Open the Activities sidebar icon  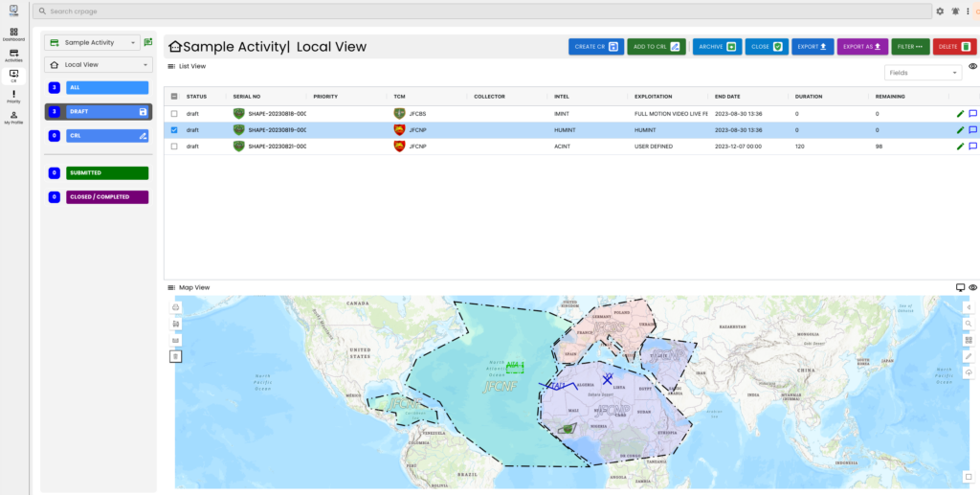13,55
